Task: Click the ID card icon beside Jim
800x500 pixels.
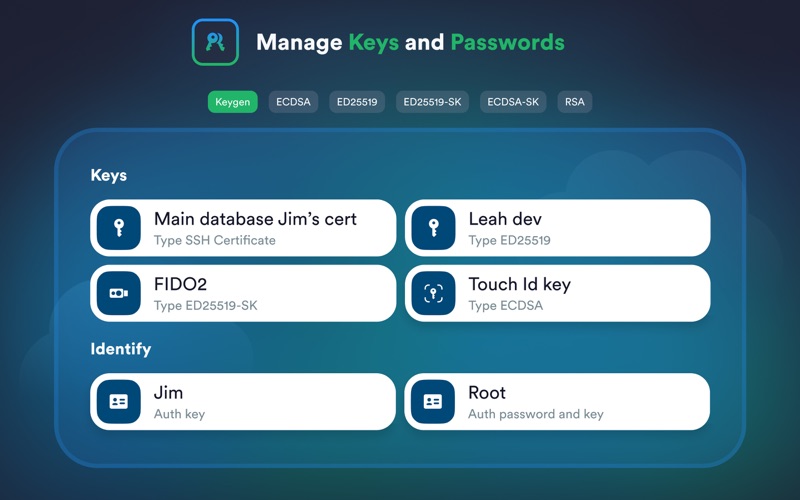Action: click(x=119, y=402)
